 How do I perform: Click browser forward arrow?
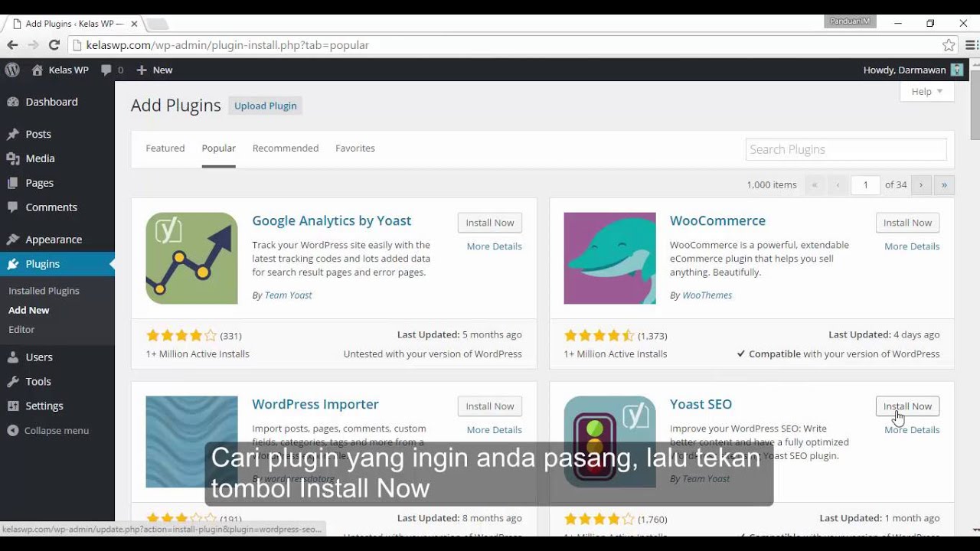click(33, 45)
